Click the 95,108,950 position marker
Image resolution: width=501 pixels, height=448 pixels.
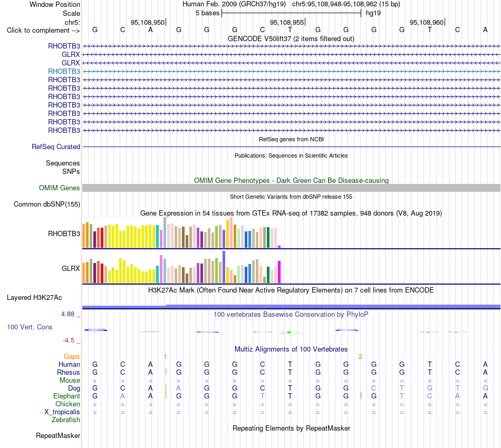[148, 22]
